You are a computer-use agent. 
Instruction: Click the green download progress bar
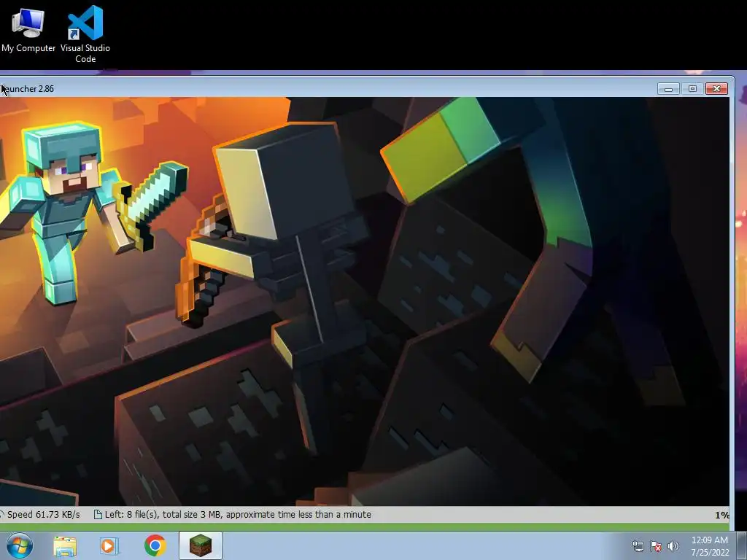(365, 527)
